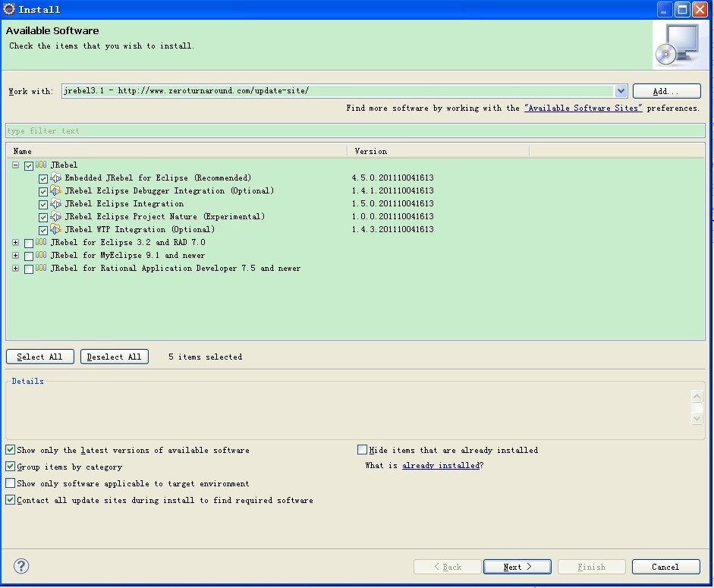Click the JRebel WTP Integration feature icon
Screen dimensions: 714x588
coord(55,229)
